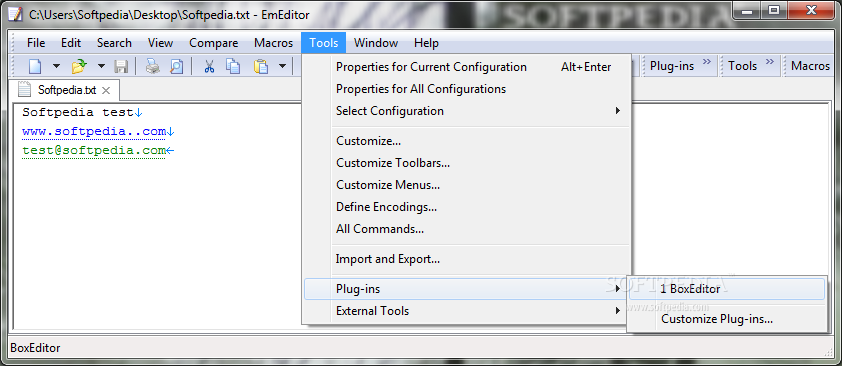Choose Import and Export... entry
Screen dimensions: 842x366
click(x=467, y=259)
